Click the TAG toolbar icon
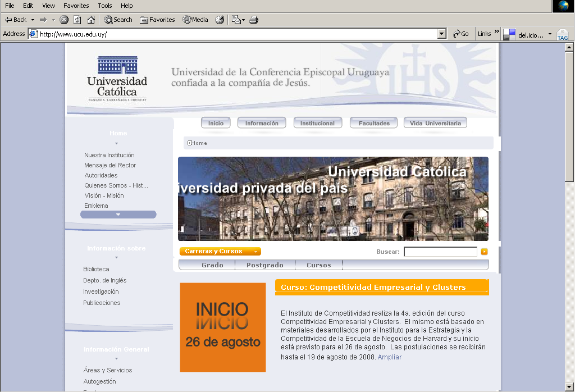Image resolution: width=575 pixels, height=392 pixels. point(563,34)
